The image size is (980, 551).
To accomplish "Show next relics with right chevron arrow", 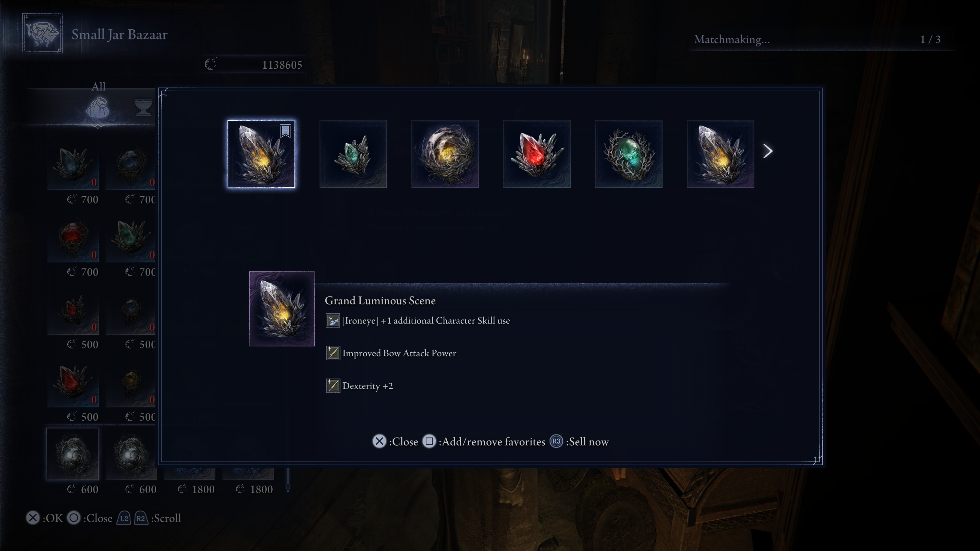I will [768, 151].
